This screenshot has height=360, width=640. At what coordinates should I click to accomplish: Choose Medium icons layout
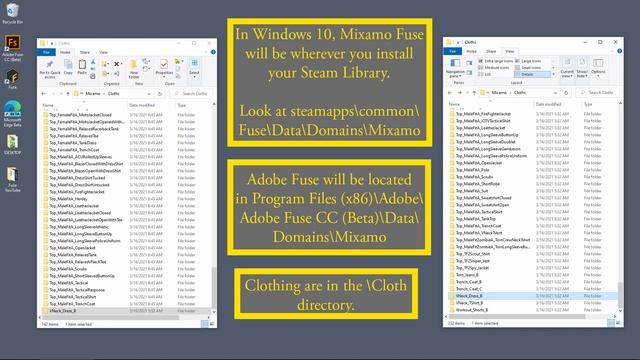pos(493,68)
